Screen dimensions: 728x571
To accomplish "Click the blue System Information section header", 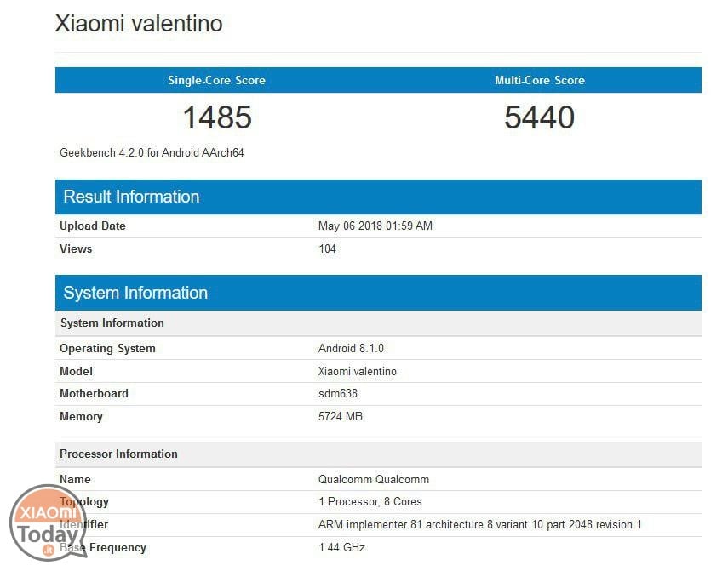I will click(x=378, y=293).
